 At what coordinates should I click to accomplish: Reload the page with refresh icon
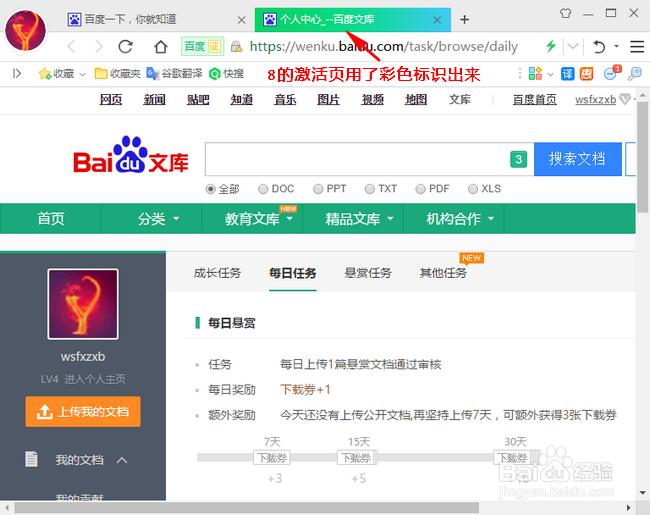[126, 46]
